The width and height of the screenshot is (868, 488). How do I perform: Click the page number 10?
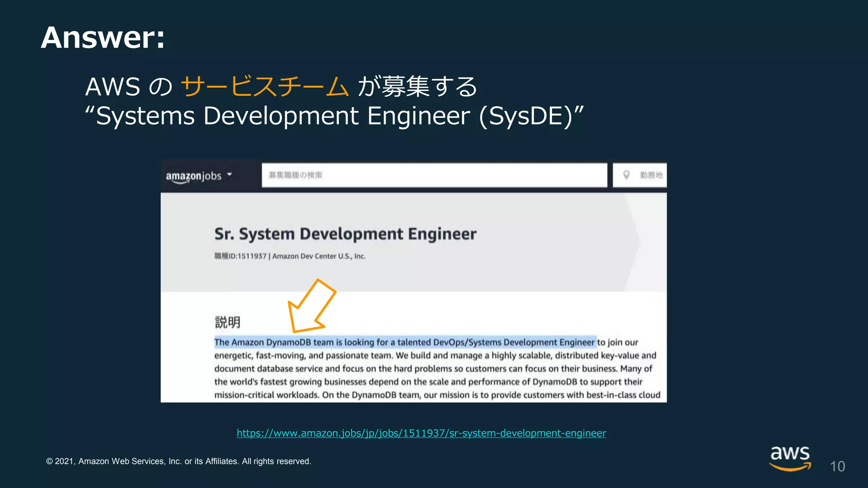click(x=837, y=466)
